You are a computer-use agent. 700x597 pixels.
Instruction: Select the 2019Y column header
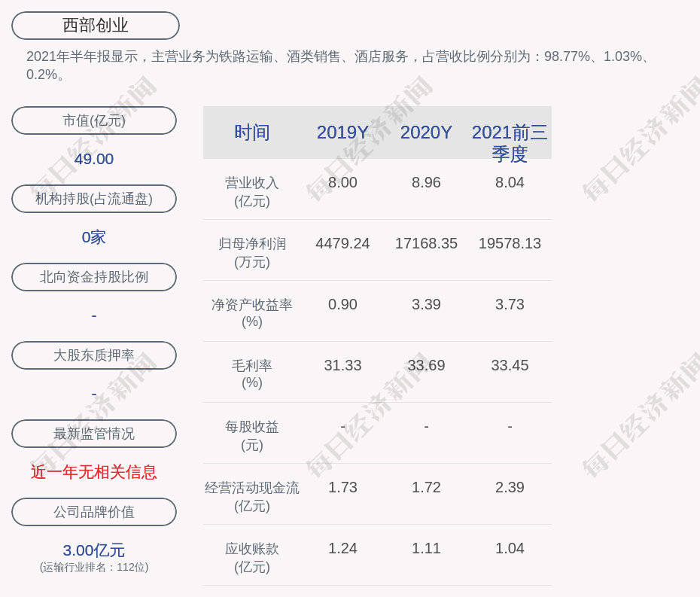342,132
